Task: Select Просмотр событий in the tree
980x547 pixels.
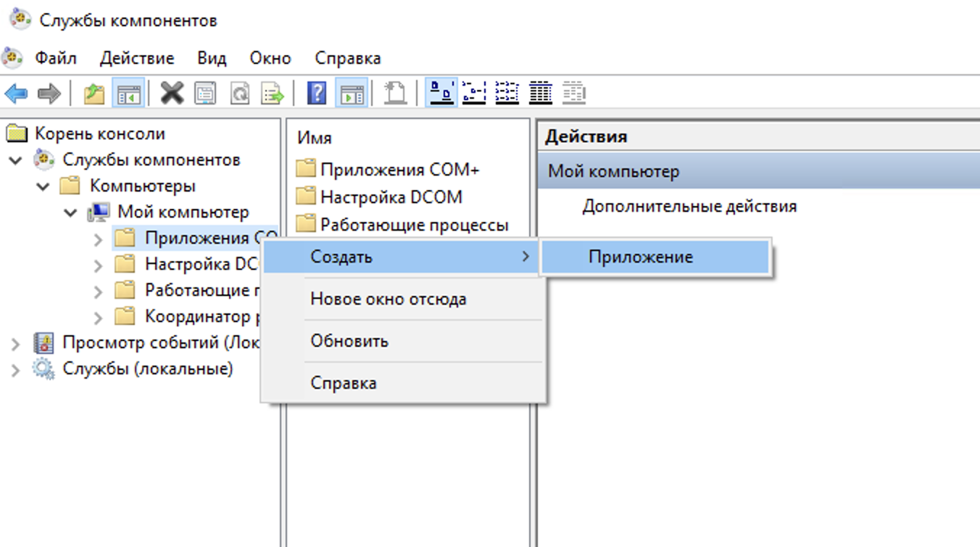Action: (x=161, y=342)
